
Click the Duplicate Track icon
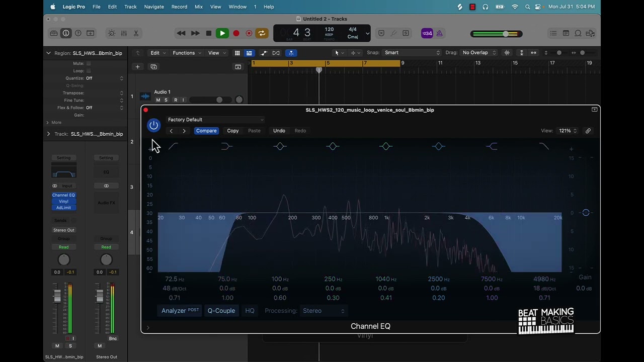tap(154, 66)
